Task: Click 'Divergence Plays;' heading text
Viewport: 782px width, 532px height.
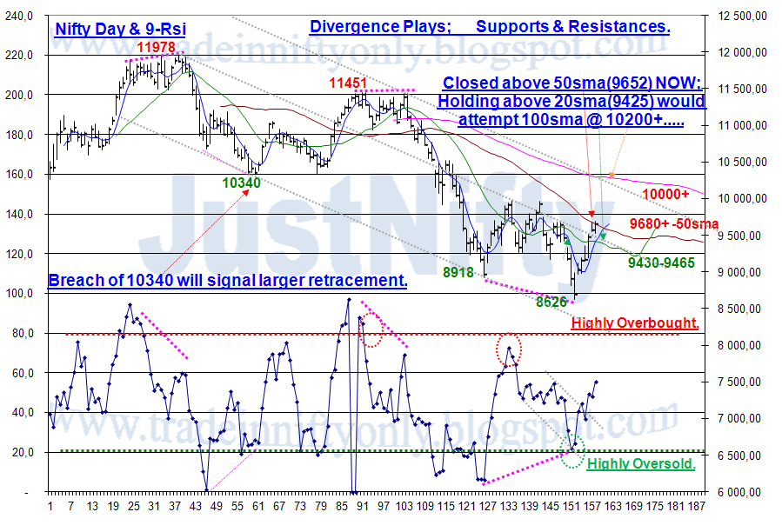Action: [380, 26]
